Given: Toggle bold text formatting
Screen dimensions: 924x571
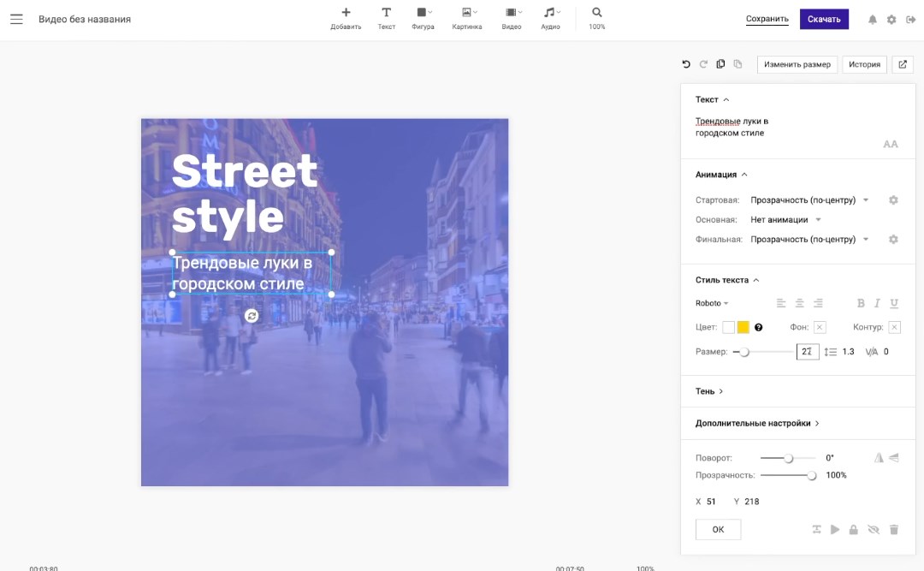Looking at the screenshot, I should (861, 303).
